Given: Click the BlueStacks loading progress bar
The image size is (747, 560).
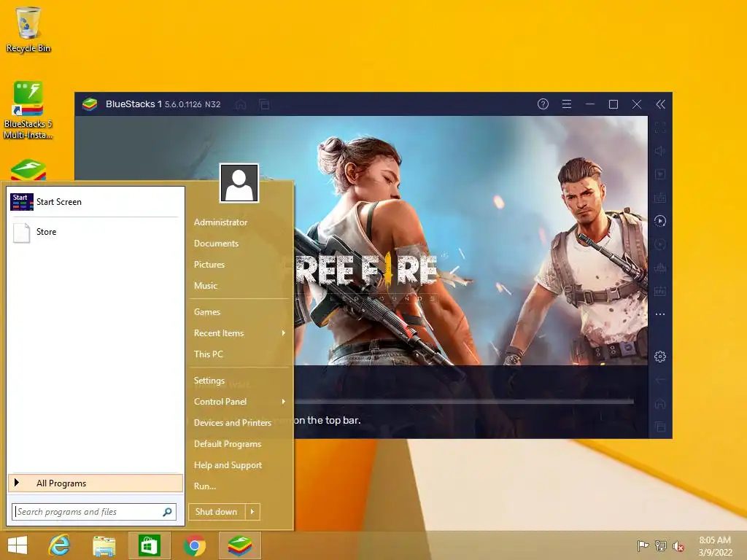Looking at the screenshot, I should tap(464, 402).
